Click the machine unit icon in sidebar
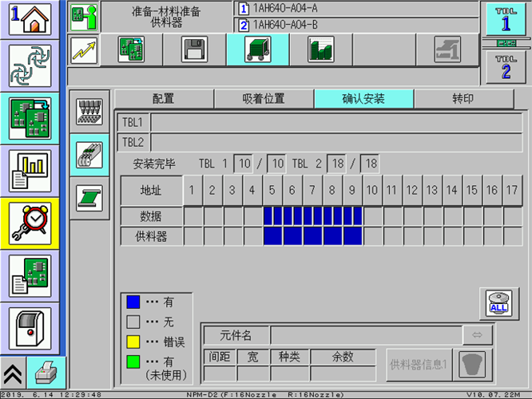The height and width of the screenshot is (399, 532). (30, 329)
